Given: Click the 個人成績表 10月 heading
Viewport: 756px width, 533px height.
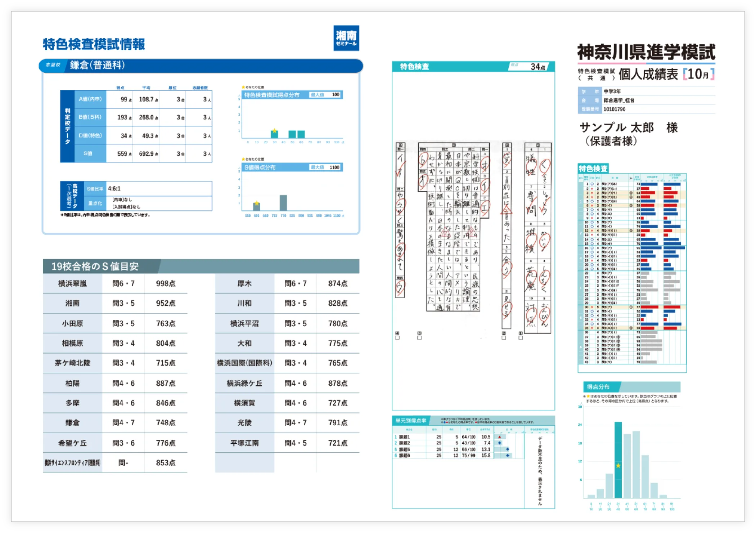Looking at the screenshot, I should click(x=666, y=74).
